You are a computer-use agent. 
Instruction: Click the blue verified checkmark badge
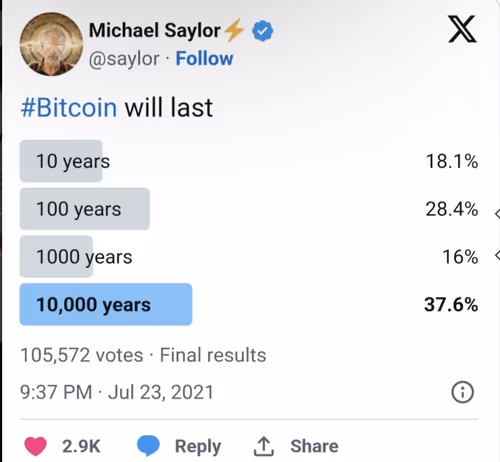click(263, 31)
